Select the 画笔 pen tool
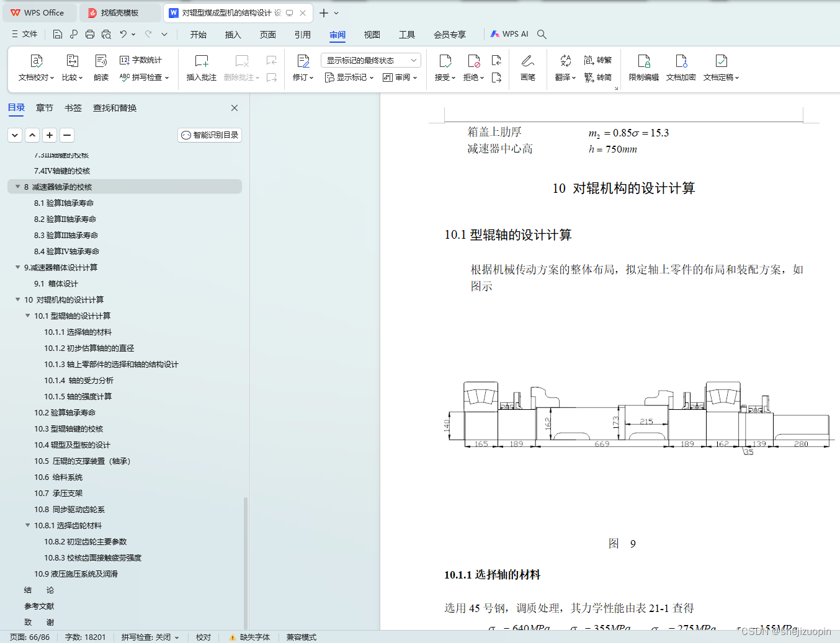 (x=528, y=68)
